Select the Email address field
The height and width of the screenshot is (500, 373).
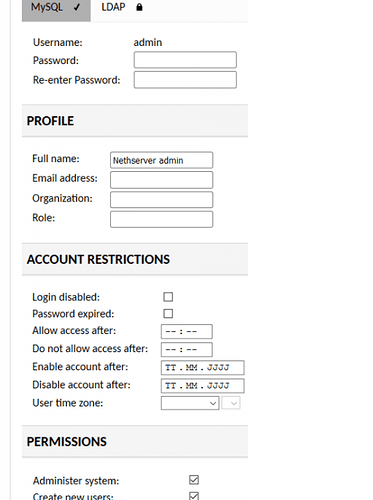click(161, 180)
